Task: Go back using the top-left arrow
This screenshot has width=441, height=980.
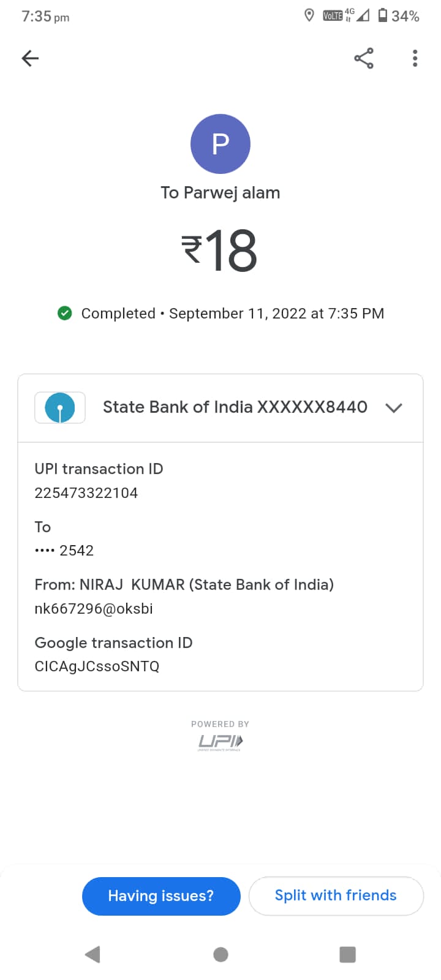Action: [x=30, y=58]
